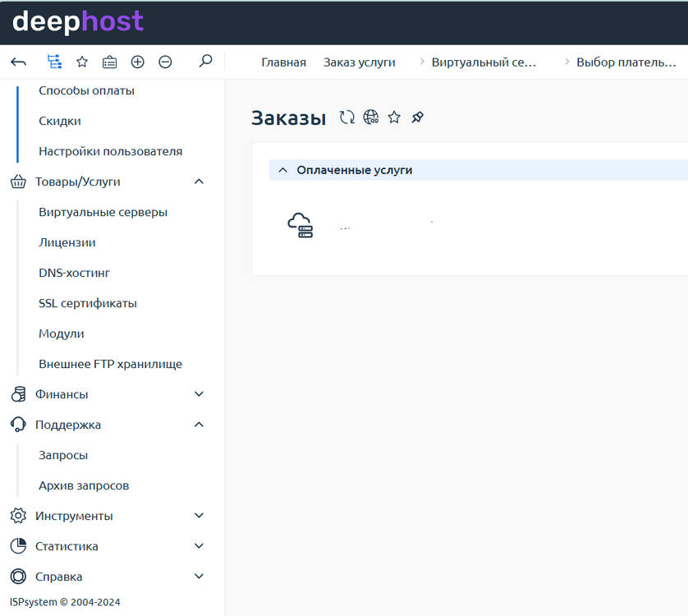Click the Товары/Услуги basket icon
Image resolution: width=688 pixels, height=616 pixels.
tap(18, 182)
